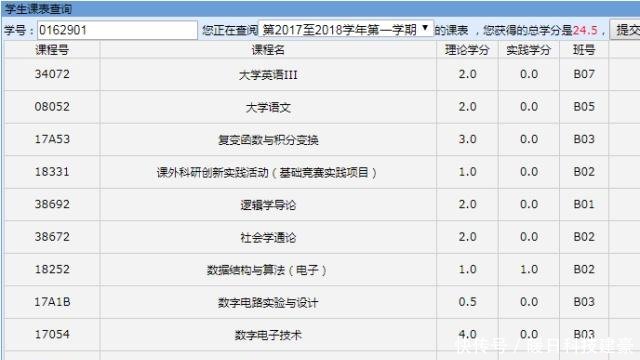This screenshot has width=640, height=360.
Task: Click the 理论学分 column header
Action: pyautogui.click(x=467, y=50)
